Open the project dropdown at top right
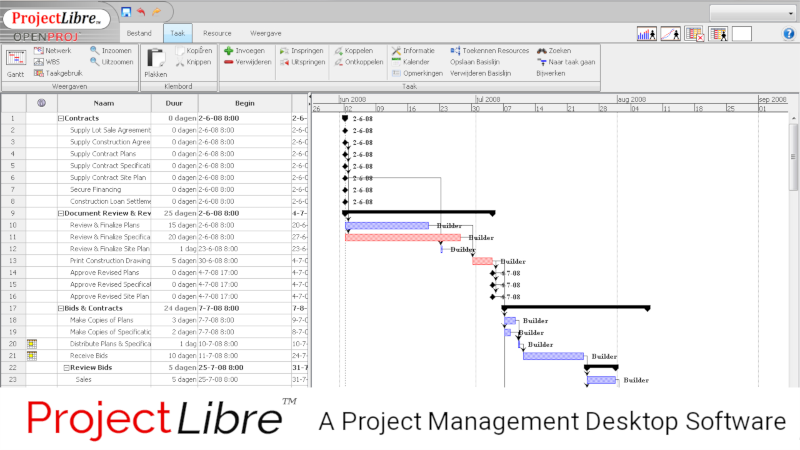Image resolution: width=800 pixels, height=450 pixels. [752, 13]
